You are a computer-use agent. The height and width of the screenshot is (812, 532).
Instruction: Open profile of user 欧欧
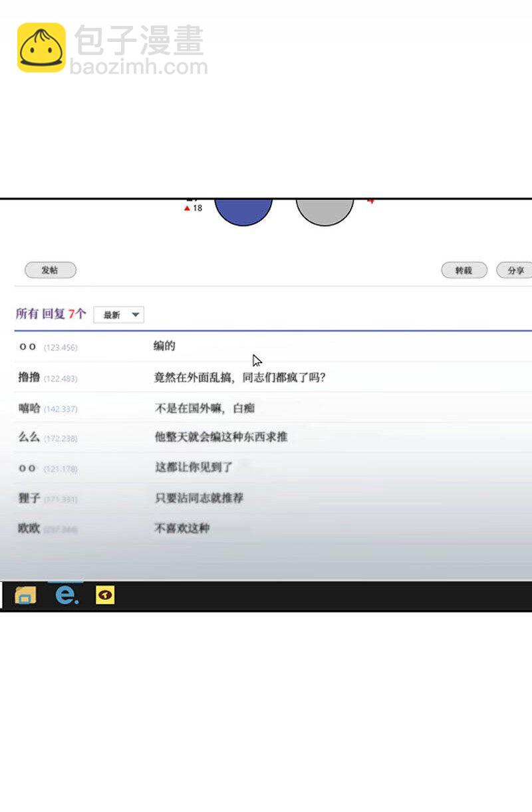tap(29, 529)
